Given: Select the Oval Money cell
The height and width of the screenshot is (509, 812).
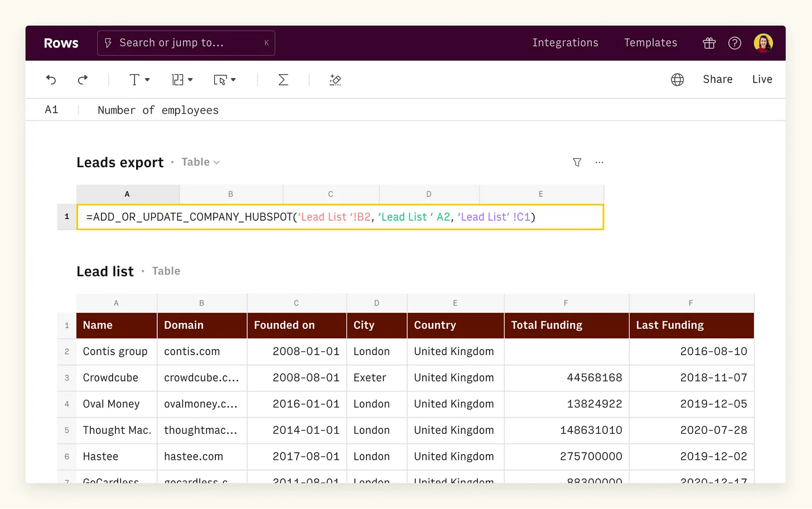Looking at the screenshot, I should (117, 404).
